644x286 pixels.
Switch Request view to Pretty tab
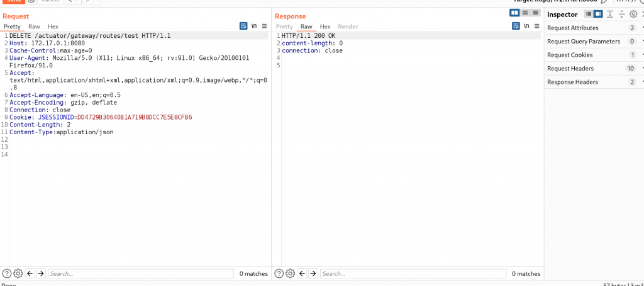point(13,26)
